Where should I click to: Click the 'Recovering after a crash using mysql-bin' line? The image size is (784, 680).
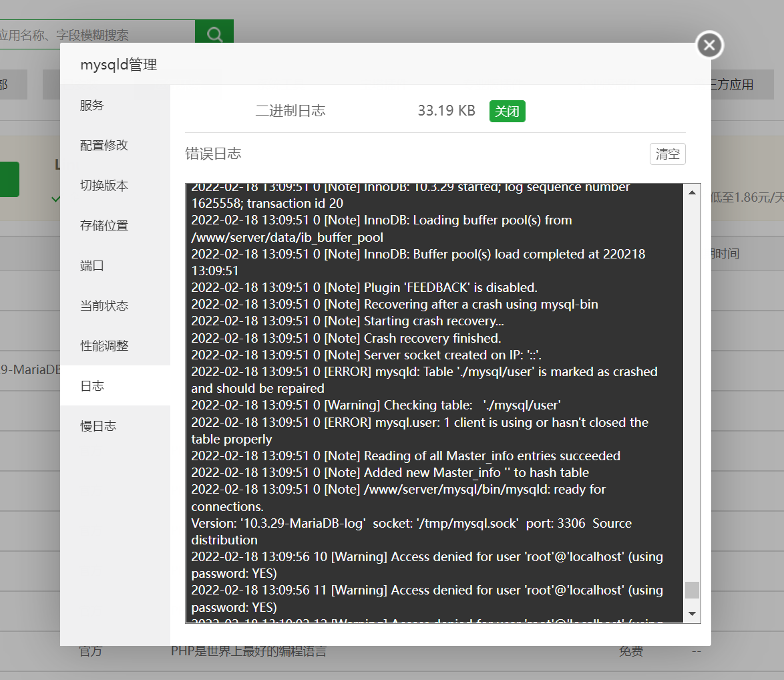coord(395,304)
